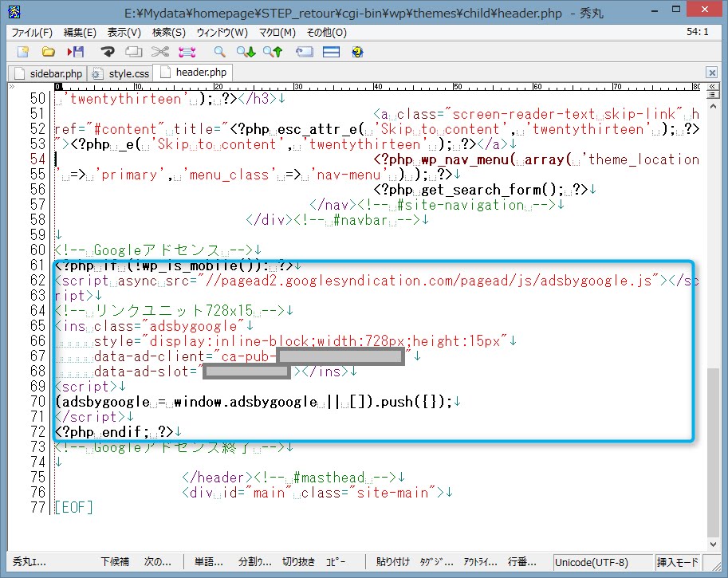
Task: Open the マクロ(M) menu
Action: pos(277,33)
